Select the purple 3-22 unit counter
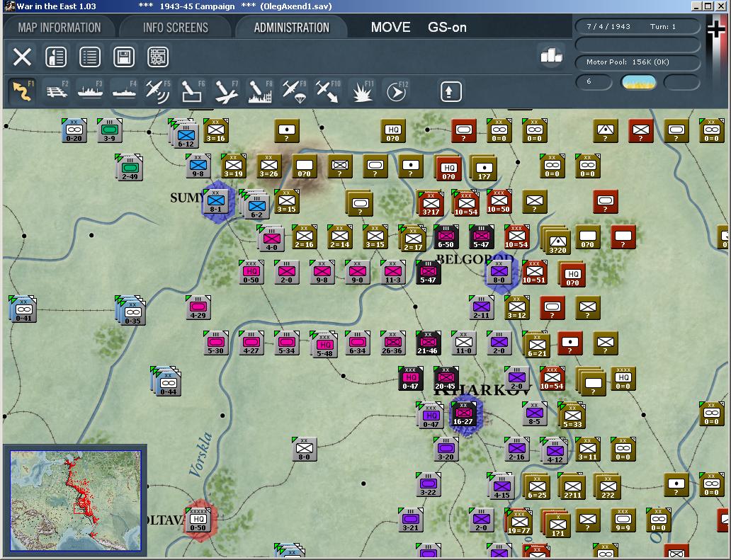Image resolution: width=731 pixels, height=560 pixels. point(428,485)
